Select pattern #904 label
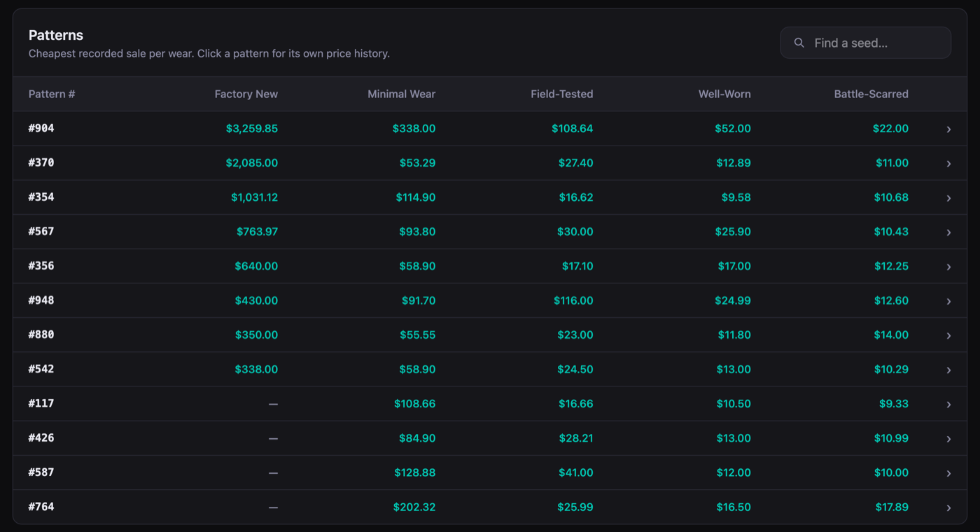Screen dimensions: 980x532 click(x=41, y=128)
